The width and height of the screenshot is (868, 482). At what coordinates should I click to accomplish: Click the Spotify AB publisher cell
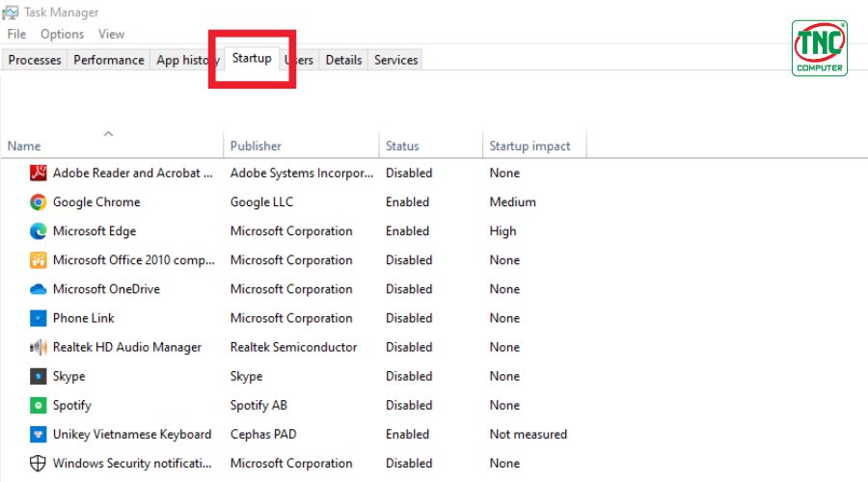258,405
